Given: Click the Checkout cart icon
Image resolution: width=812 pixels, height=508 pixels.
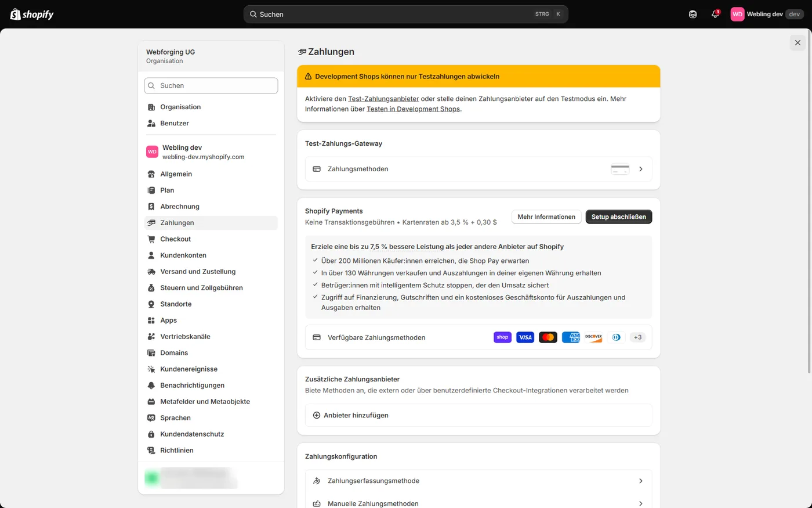Looking at the screenshot, I should [151, 239].
